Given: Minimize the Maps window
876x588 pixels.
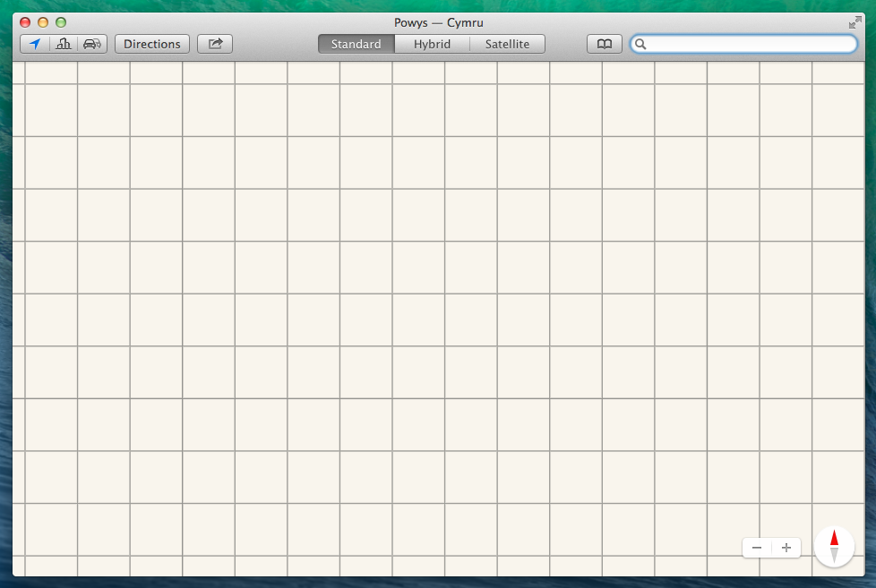Looking at the screenshot, I should pos(43,22).
